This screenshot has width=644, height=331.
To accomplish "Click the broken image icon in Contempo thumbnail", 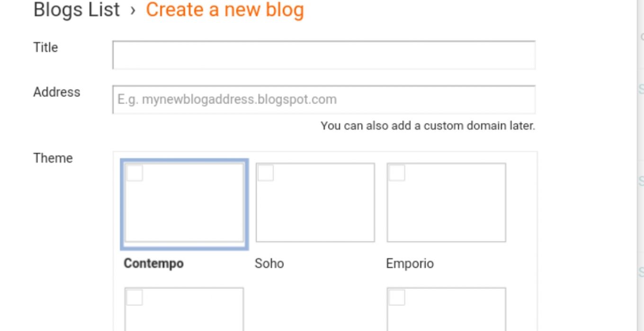I will [135, 173].
